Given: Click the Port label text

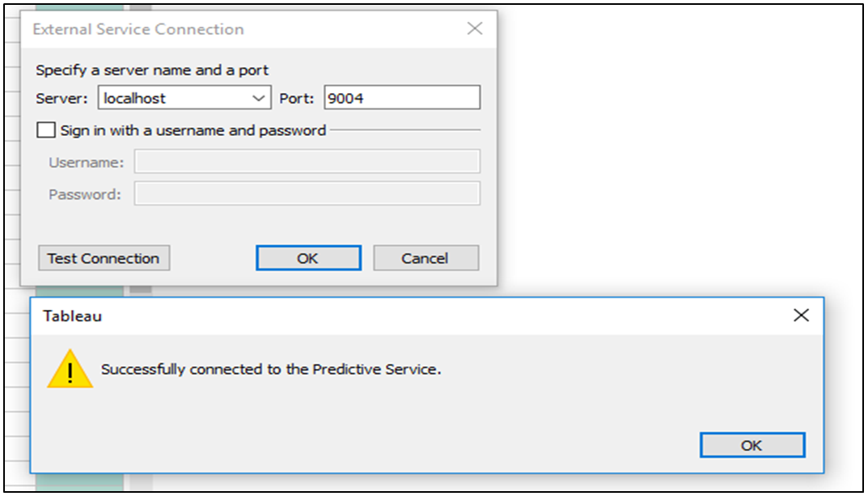Looking at the screenshot, I should point(297,99).
